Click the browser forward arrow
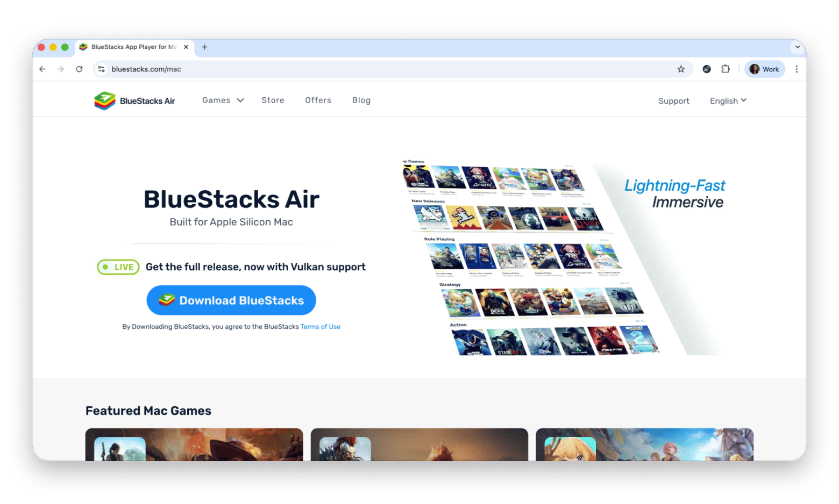This screenshot has width=839, height=504. pyautogui.click(x=60, y=69)
